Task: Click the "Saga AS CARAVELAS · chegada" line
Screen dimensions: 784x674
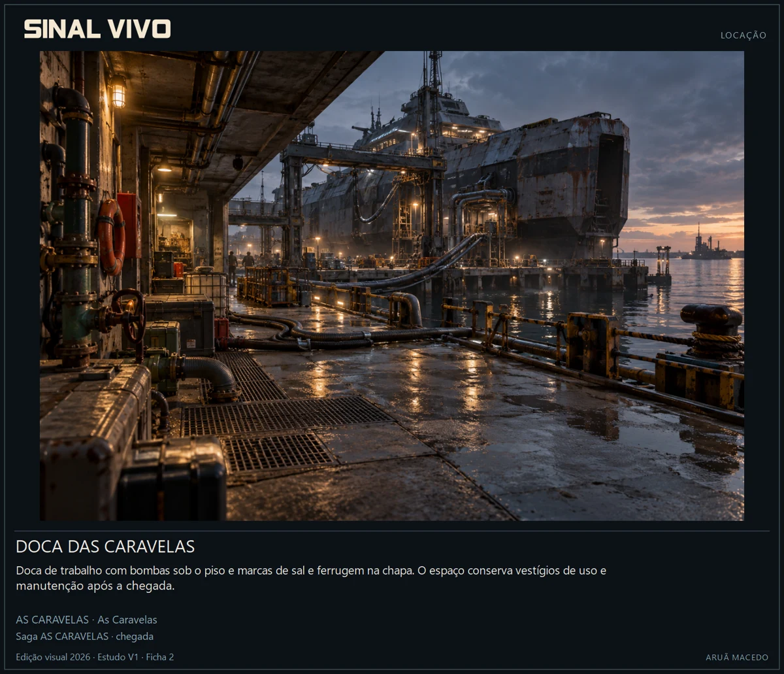Action: point(85,636)
